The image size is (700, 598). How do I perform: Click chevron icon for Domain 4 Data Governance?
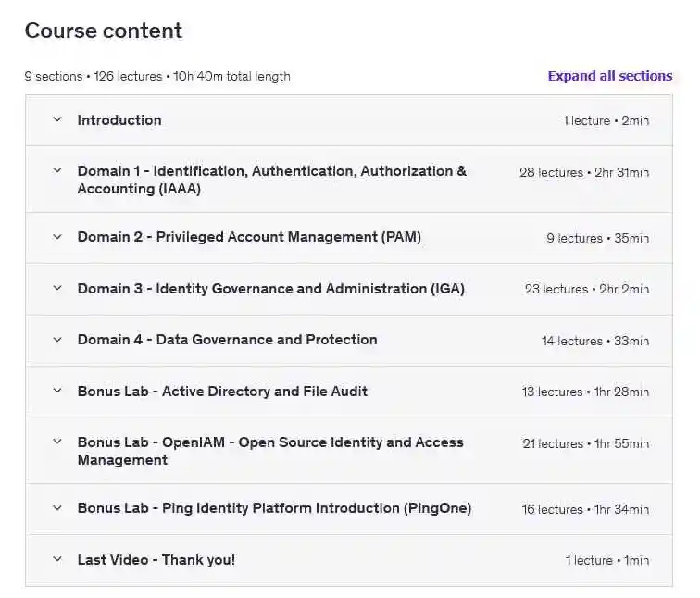click(57, 340)
